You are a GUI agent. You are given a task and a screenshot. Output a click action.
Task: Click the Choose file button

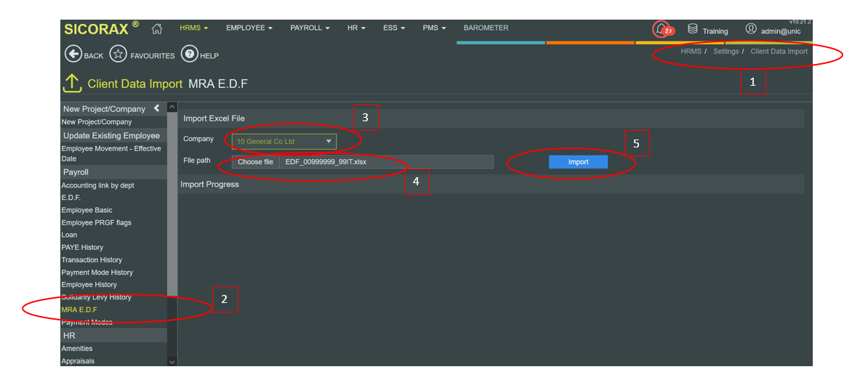255,162
